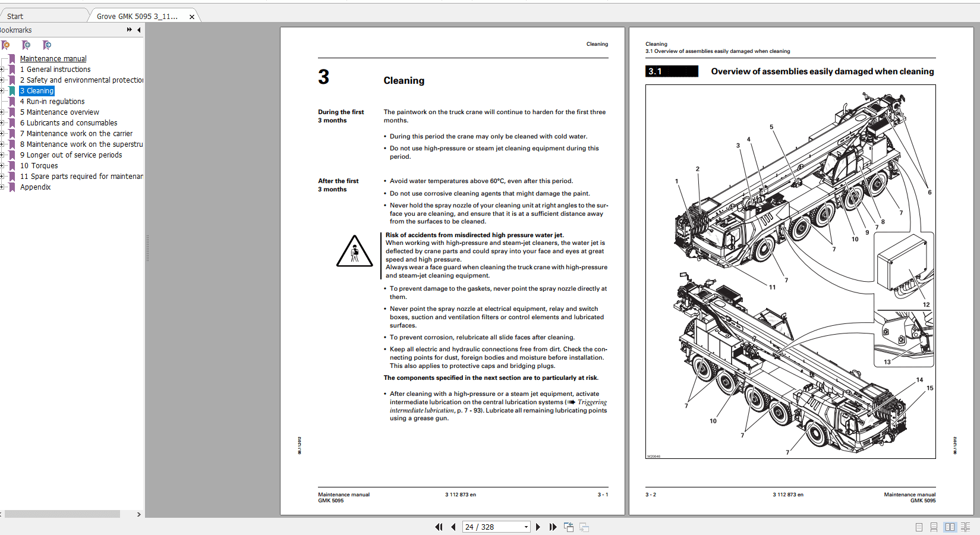Click the go-to-bookmark-location icon
This screenshot has width=980, height=535.
tap(46, 45)
